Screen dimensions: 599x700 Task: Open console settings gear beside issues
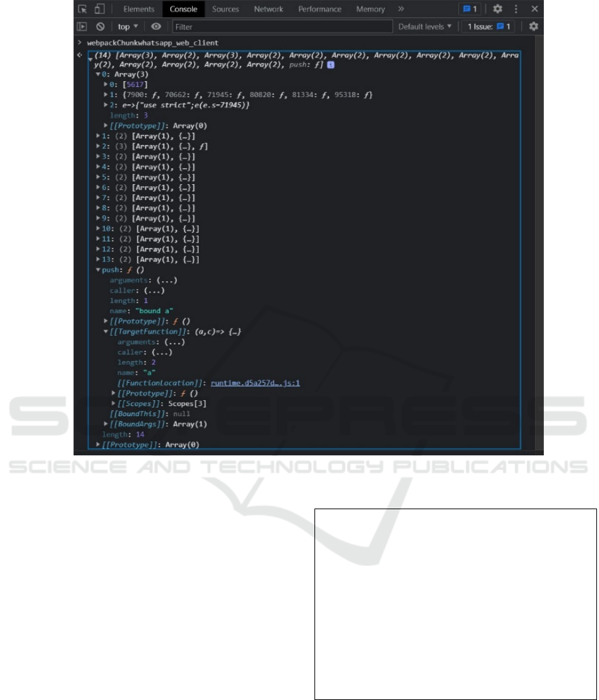[x=533, y=27]
